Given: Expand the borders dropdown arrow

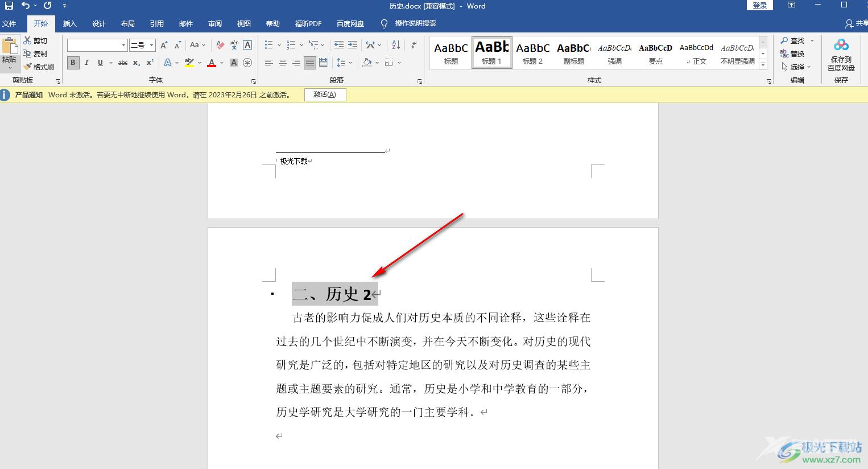Looking at the screenshot, I should point(399,63).
